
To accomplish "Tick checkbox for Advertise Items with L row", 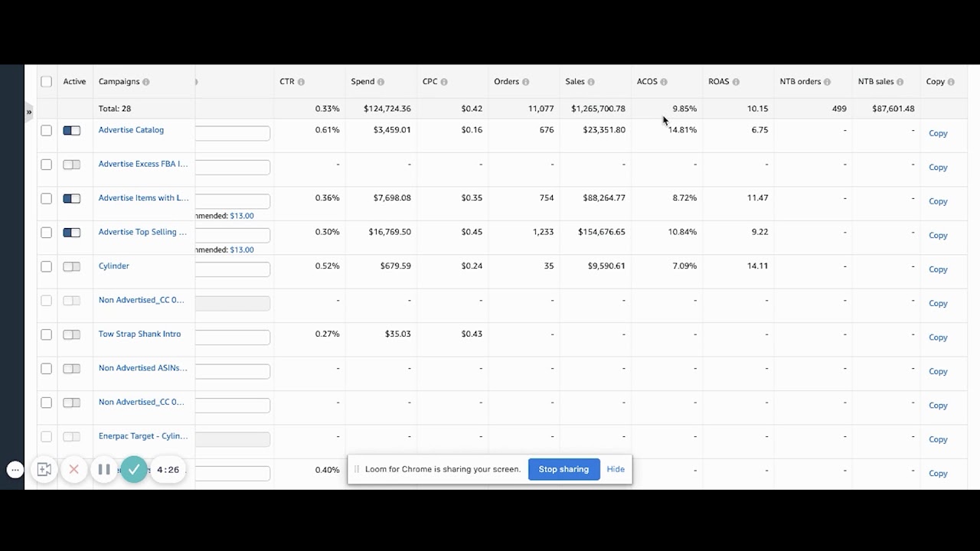I will [x=47, y=199].
